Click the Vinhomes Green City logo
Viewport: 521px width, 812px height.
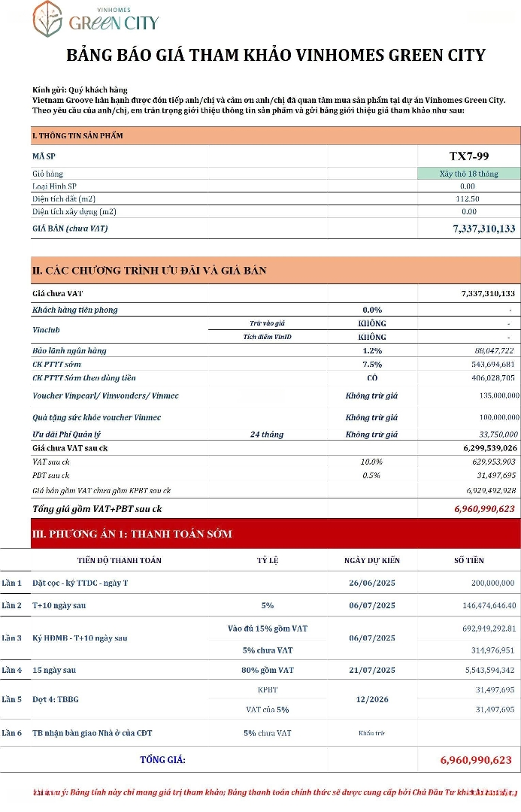(95, 20)
